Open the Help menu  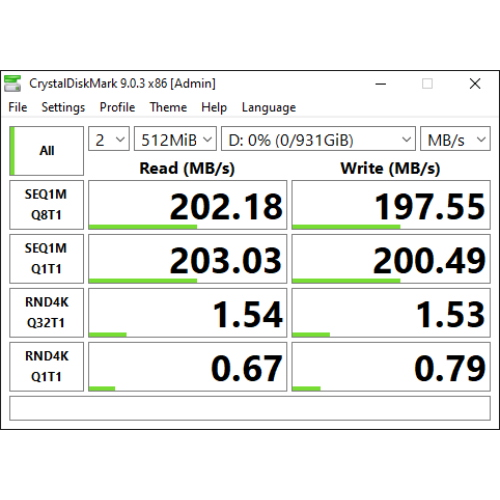click(214, 107)
